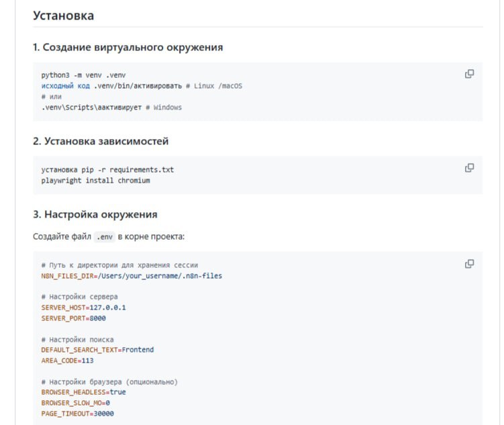
Task: Click the line BROWSER_SLOW_MO=0
Action: point(76,403)
